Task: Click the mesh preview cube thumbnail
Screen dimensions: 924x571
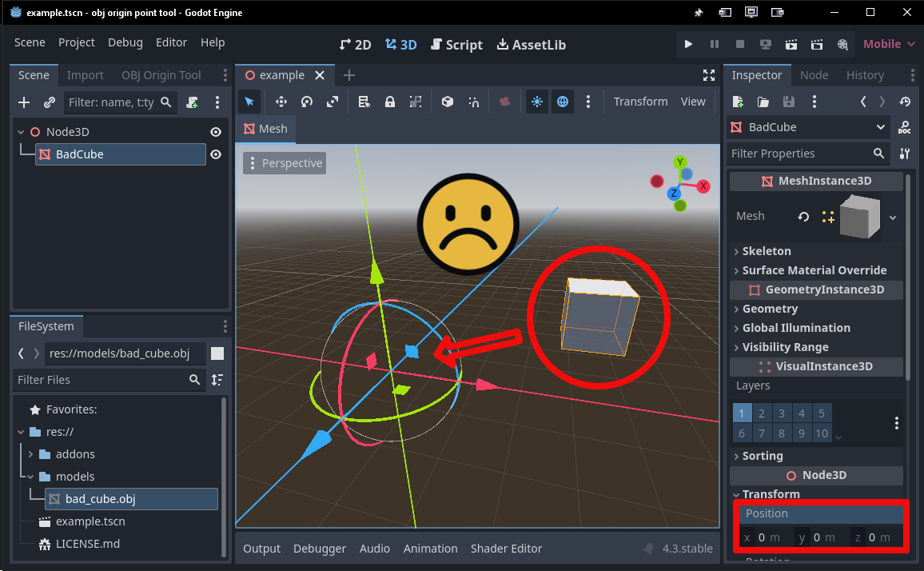Action: [x=860, y=217]
